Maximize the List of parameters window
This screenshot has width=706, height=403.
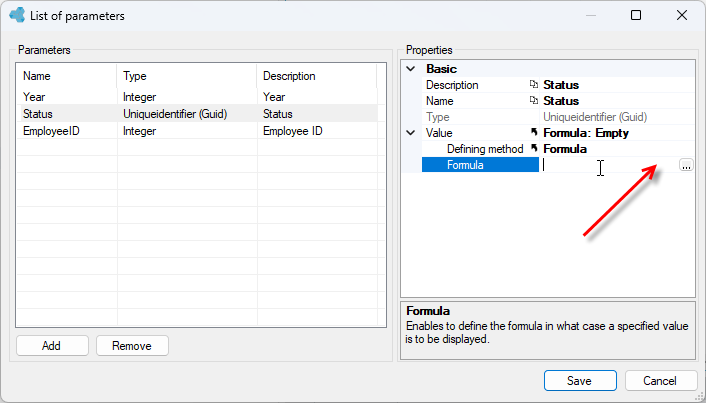click(636, 15)
